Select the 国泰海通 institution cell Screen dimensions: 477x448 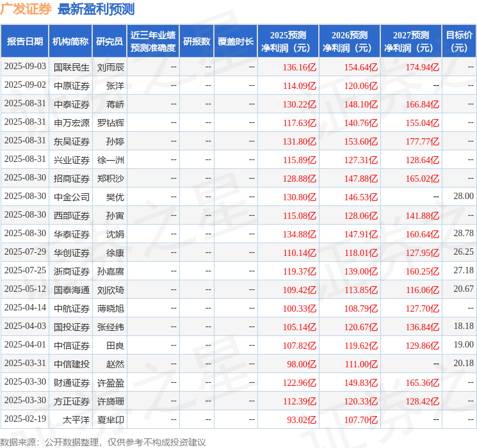(72, 290)
